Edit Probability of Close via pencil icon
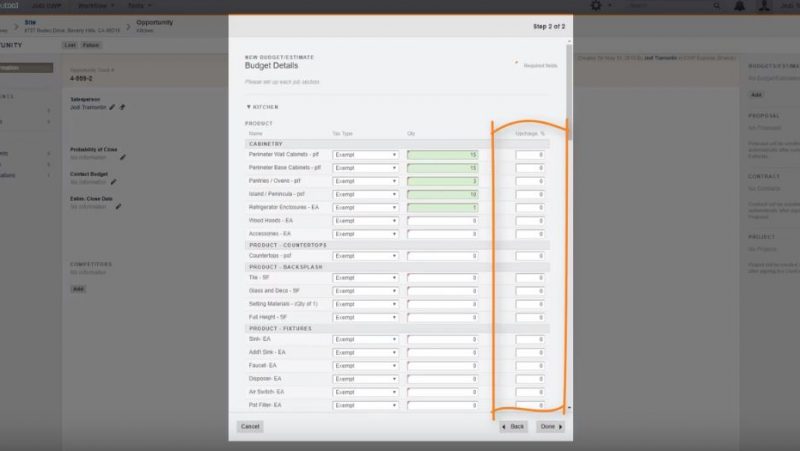 123,157
